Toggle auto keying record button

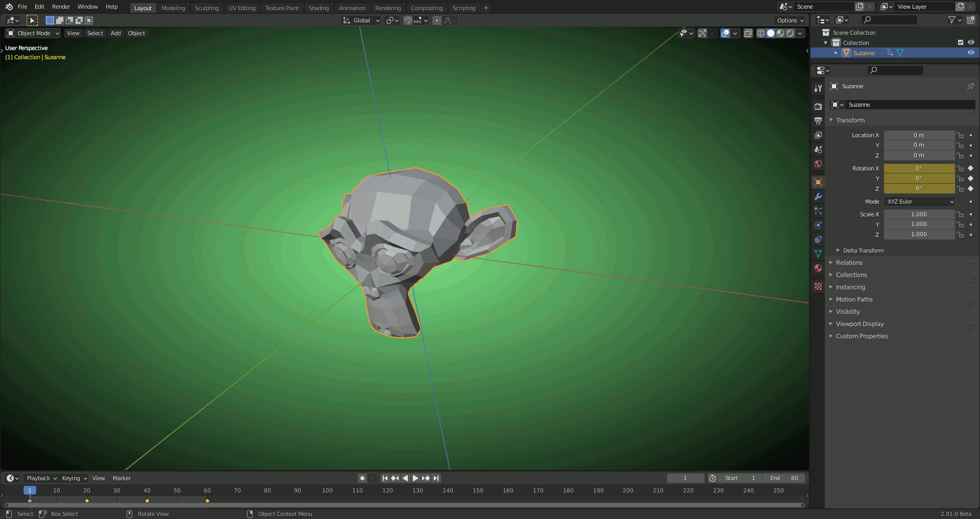click(362, 478)
